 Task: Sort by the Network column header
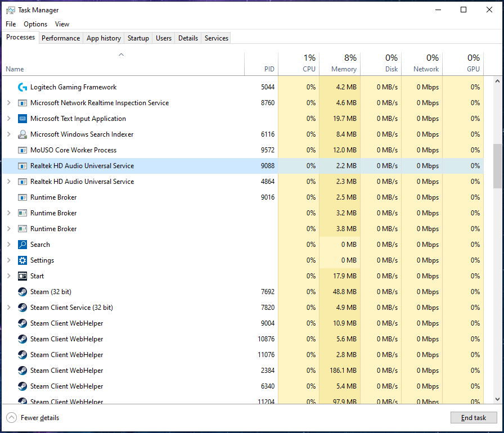pos(422,64)
